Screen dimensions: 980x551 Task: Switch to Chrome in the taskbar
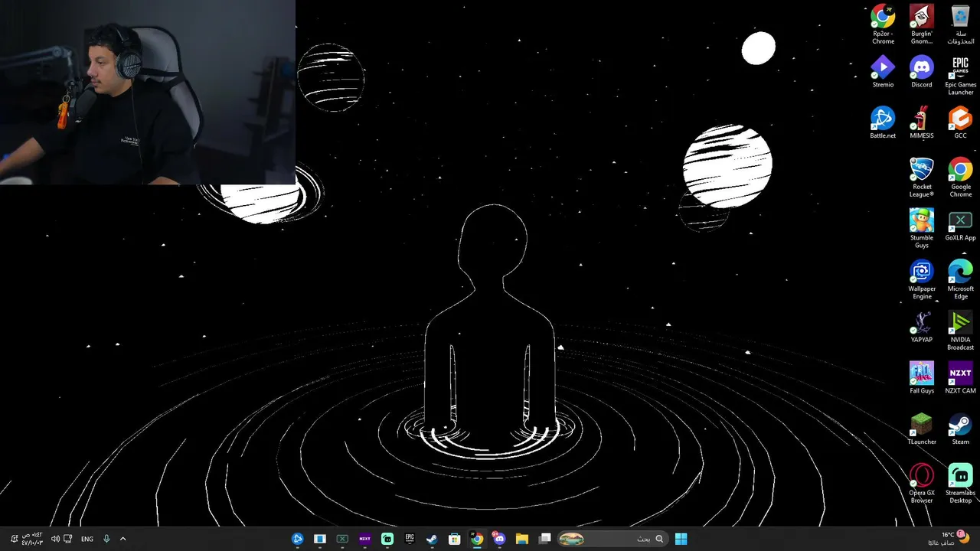click(x=477, y=539)
